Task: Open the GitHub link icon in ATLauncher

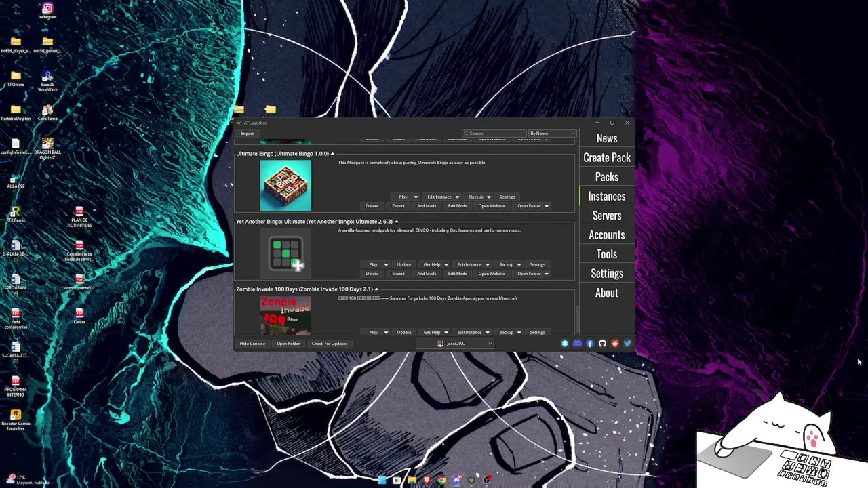Action: click(x=602, y=344)
